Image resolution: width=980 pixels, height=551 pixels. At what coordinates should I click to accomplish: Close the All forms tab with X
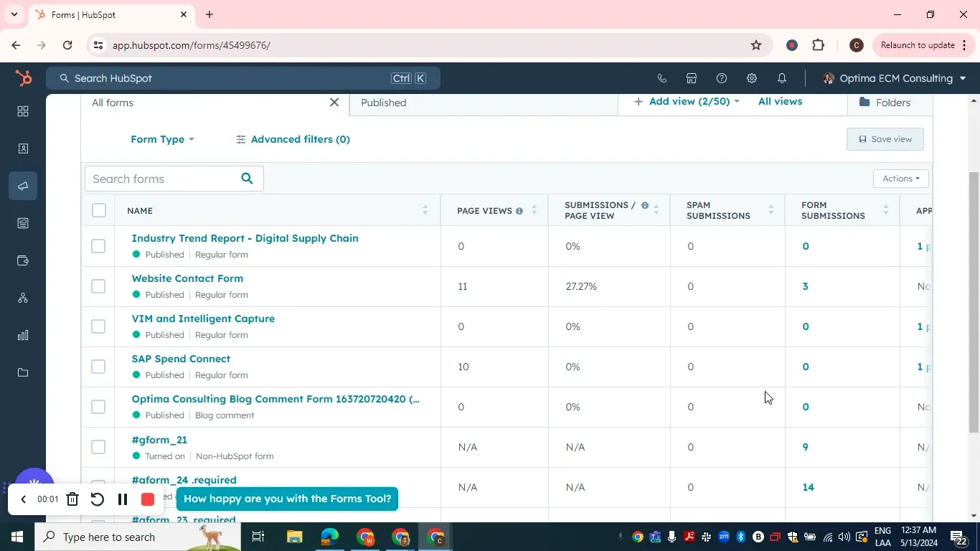click(334, 103)
